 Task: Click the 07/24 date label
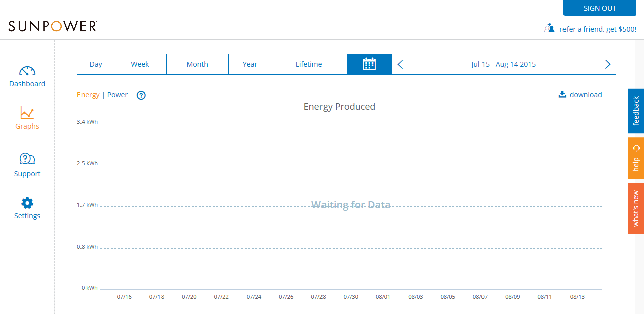click(x=254, y=297)
